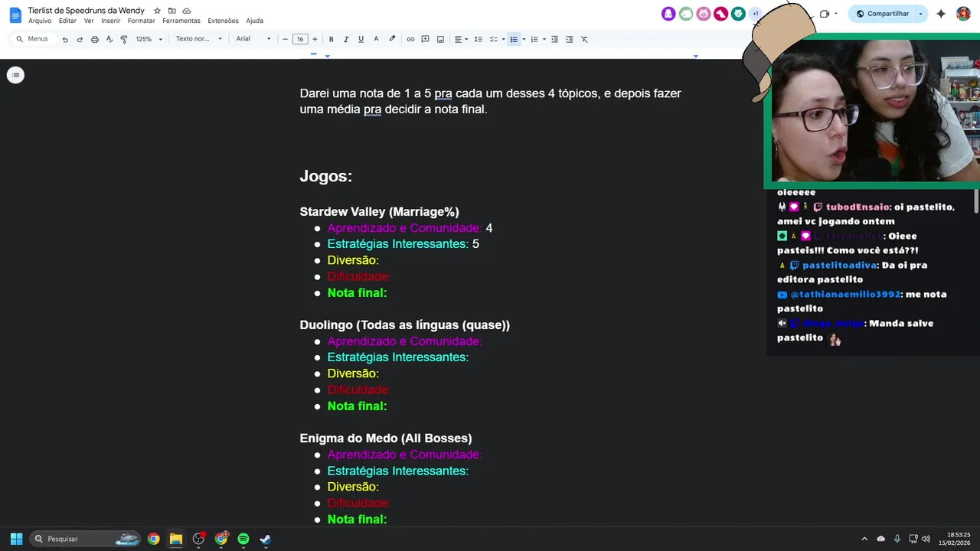This screenshot has height=551, width=980.
Task: Start a Meet video call
Action: tap(825, 14)
